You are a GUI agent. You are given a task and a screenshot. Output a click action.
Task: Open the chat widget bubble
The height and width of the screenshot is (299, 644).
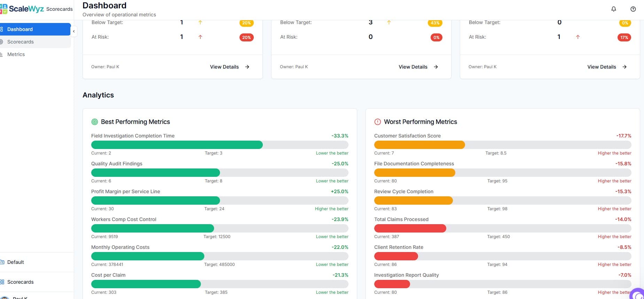tap(638, 294)
